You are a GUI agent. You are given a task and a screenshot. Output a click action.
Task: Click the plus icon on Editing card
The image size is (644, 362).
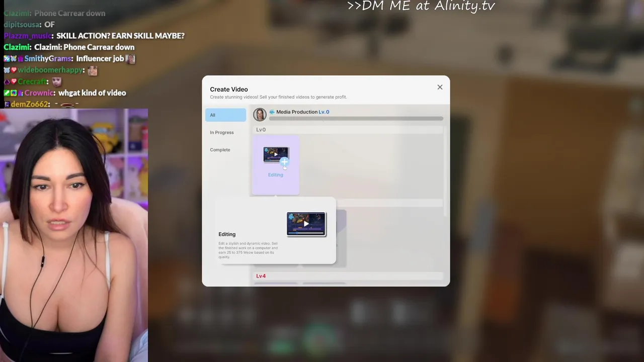point(285,162)
